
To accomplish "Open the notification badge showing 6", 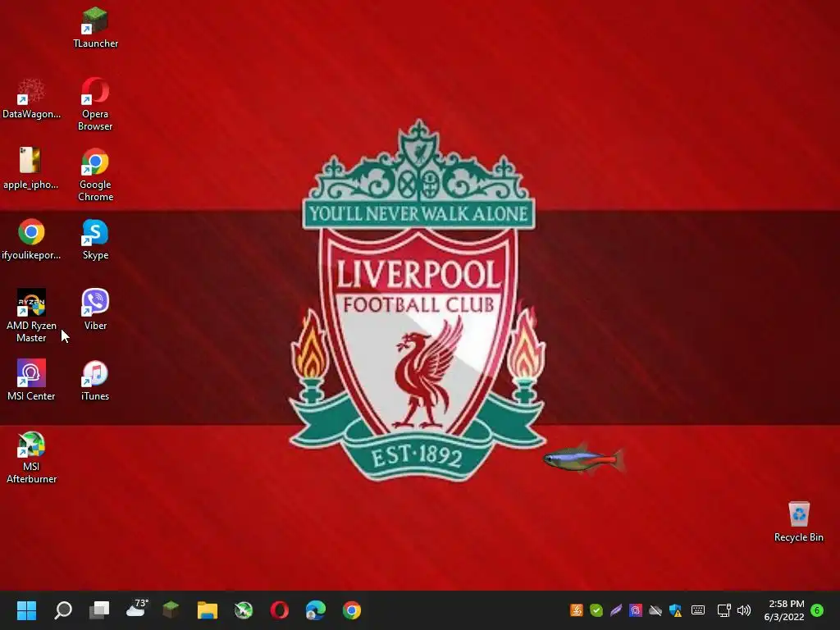I will pos(817,610).
